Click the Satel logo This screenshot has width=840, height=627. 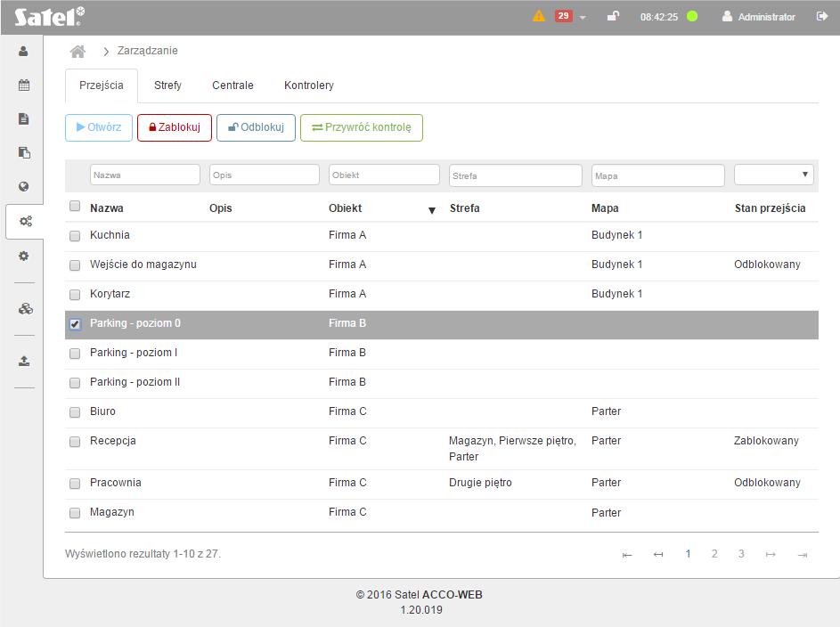click(x=49, y=17)
